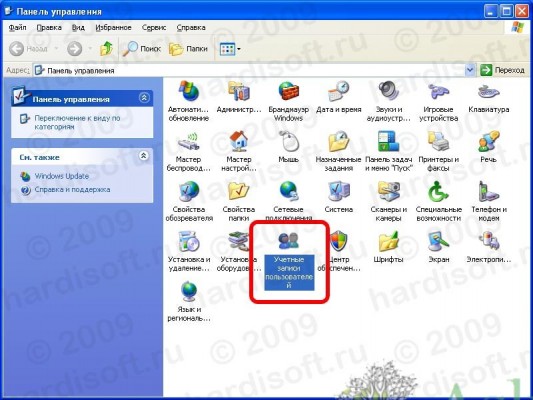533x400 pixels.
Task: Click inside the Адрес address field
Action: (x=249, y=70)
